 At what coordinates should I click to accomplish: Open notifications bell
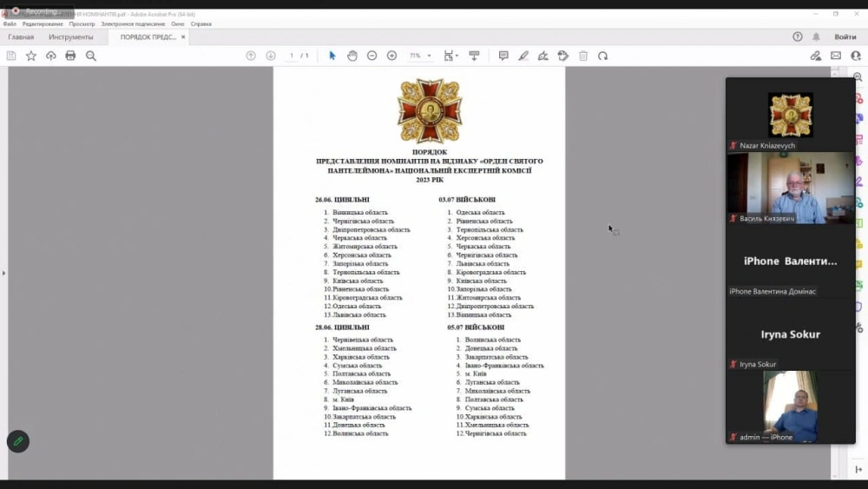[x=816, y=36]
